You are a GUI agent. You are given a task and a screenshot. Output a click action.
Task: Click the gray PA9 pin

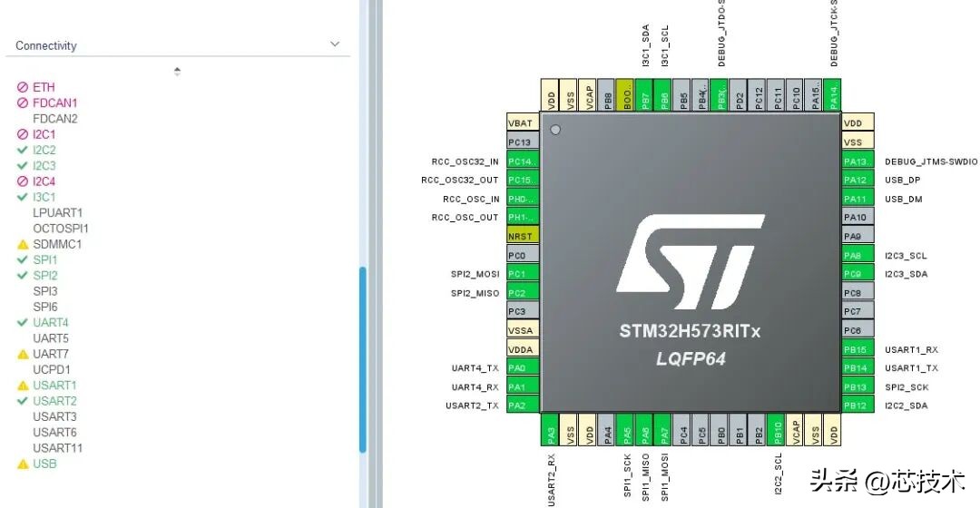(857, 236)
